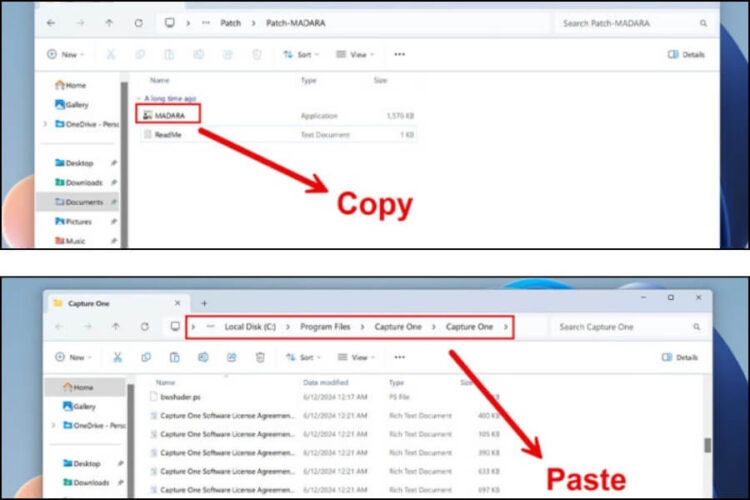Open See more options in Capture One toolbar

pos(399,357)
